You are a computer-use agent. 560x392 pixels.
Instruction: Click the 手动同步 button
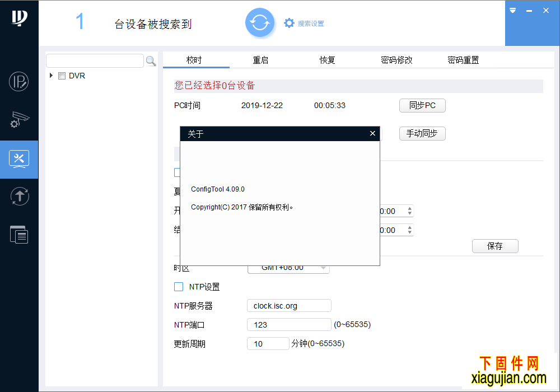click(422, 133)
